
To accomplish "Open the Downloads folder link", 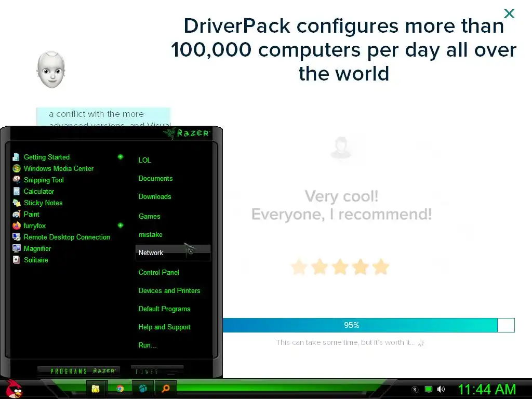I will click(155, 197).
